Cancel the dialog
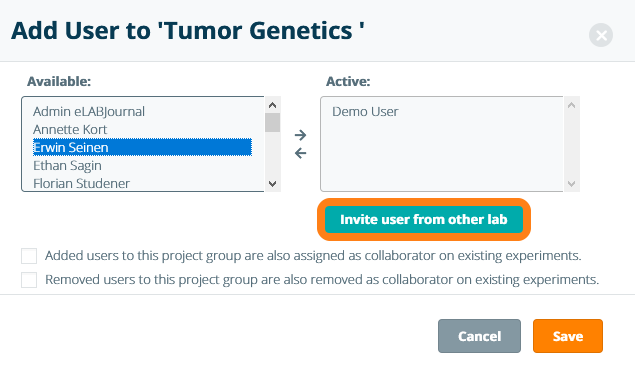635x373 pixels. [x=479, y=336]
